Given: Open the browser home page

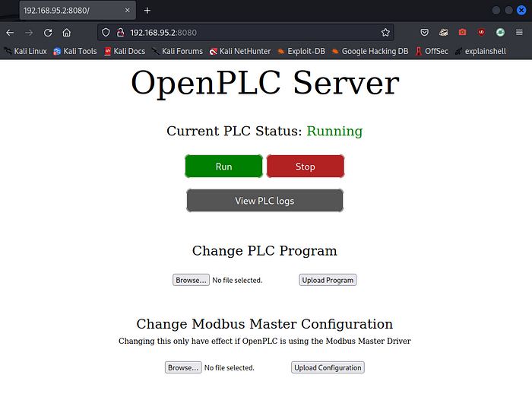Looking at the screenshot, I should [x=67, y=33].
